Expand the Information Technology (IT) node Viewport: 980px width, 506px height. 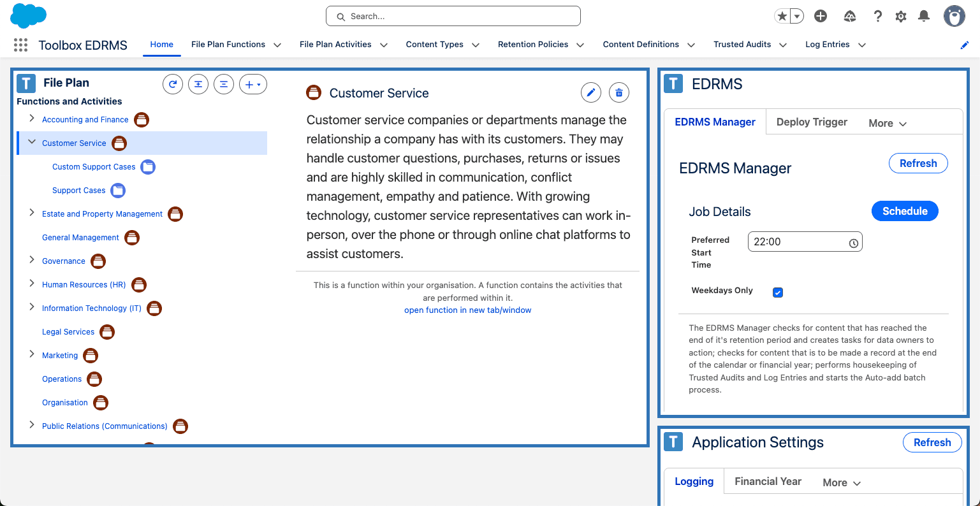(x=32, y=307)
